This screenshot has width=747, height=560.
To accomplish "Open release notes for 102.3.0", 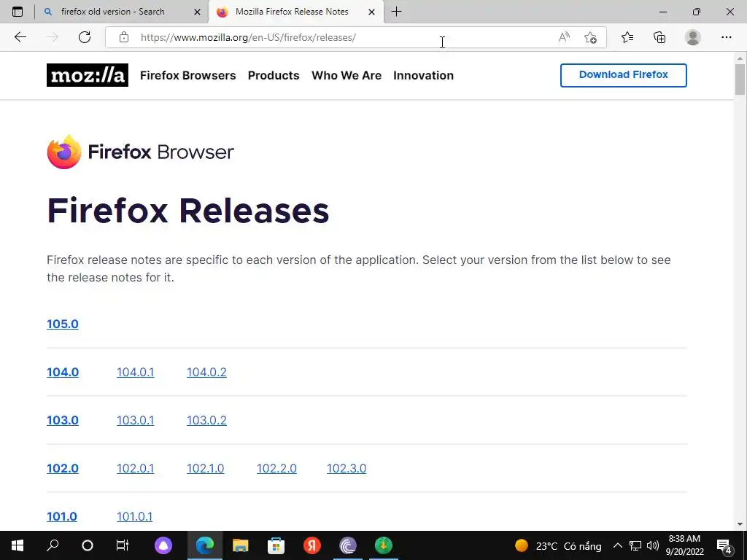I will click(347, 468).
